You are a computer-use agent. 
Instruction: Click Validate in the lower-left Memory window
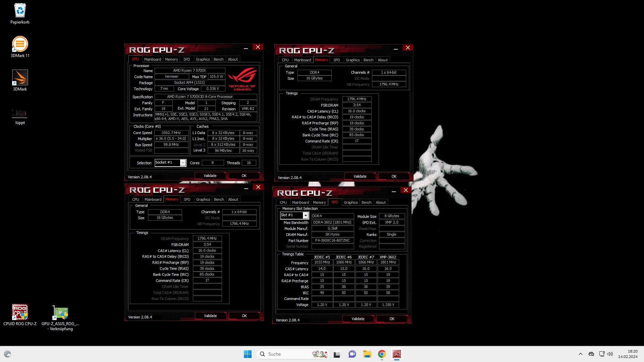pos(210,316)
